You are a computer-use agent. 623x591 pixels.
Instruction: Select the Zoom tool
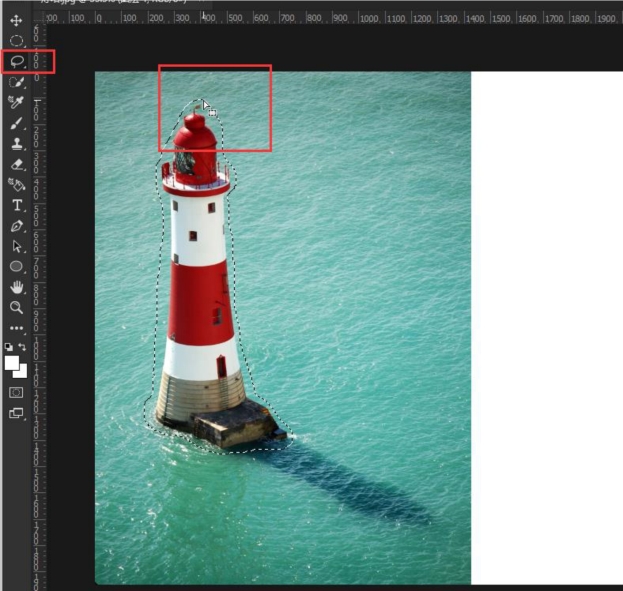(x=16, y=307)
